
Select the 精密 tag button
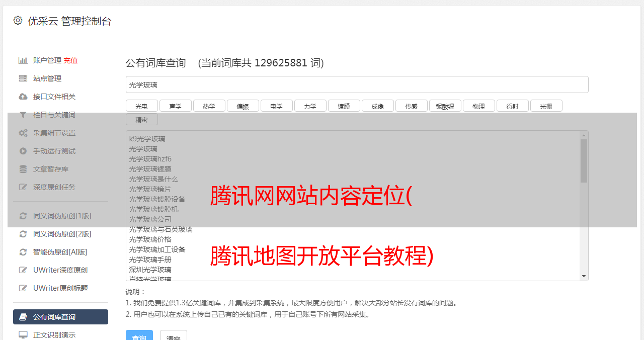[141, 119]
